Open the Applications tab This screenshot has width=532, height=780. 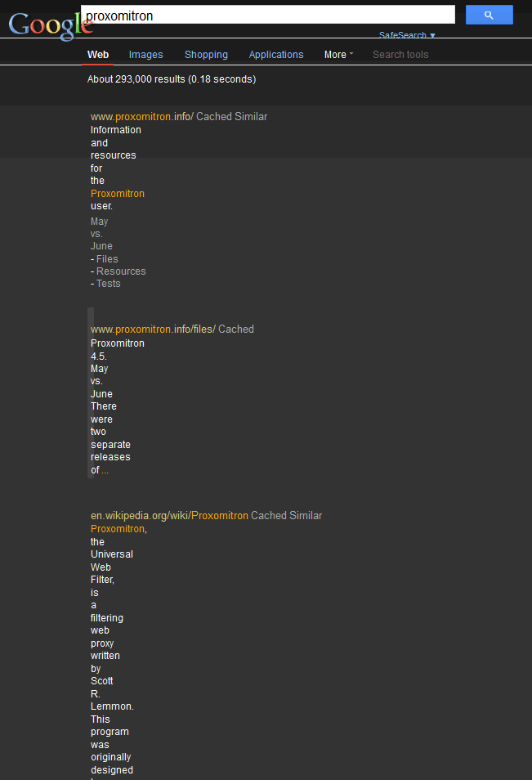click(276, 55)
